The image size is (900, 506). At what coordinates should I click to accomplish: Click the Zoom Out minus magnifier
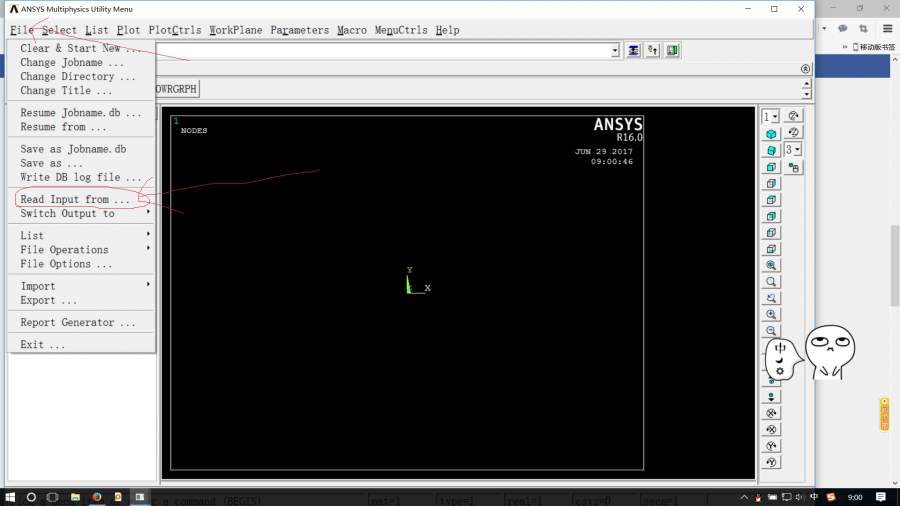point(771,330)
